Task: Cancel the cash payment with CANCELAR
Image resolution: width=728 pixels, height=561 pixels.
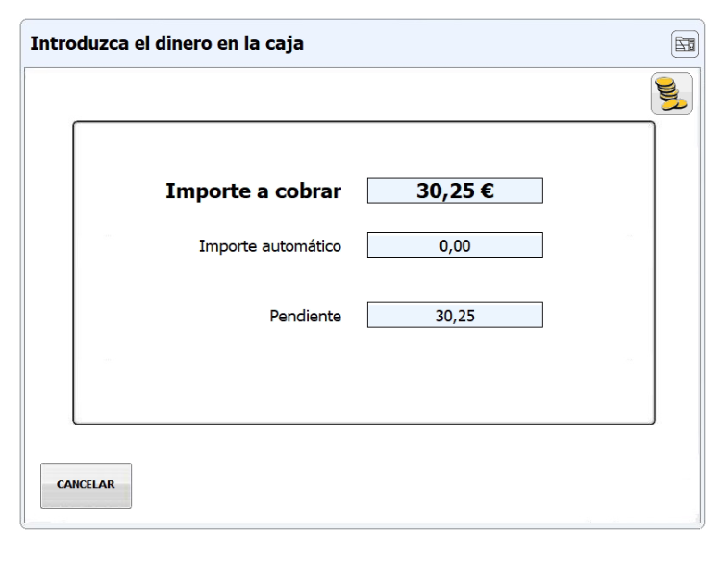Action: click(86, 485)
